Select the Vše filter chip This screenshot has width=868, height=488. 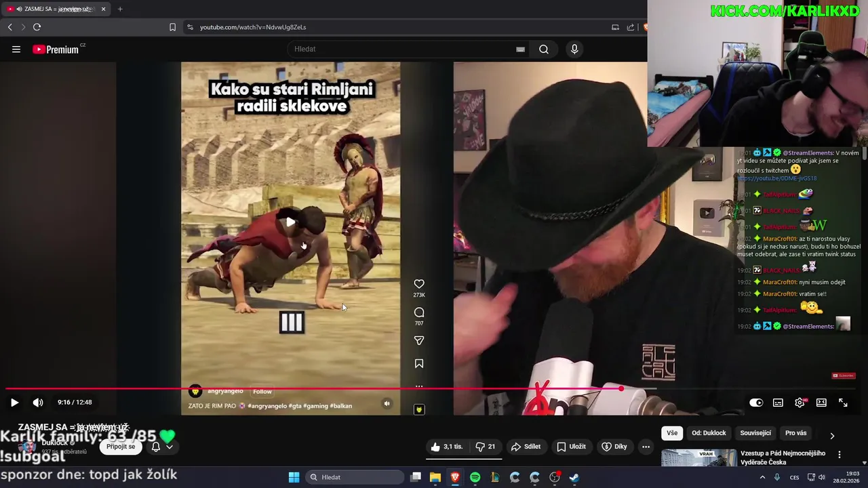click(x=671, y=433)
